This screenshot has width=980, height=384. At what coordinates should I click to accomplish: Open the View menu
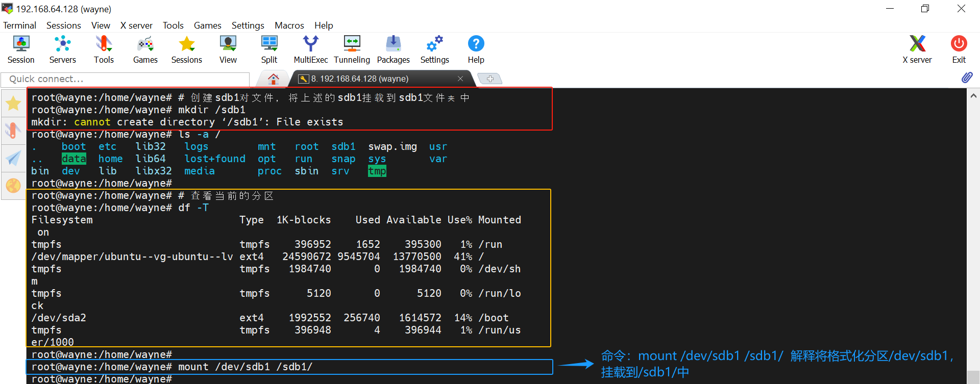click(x=101, y=25)
